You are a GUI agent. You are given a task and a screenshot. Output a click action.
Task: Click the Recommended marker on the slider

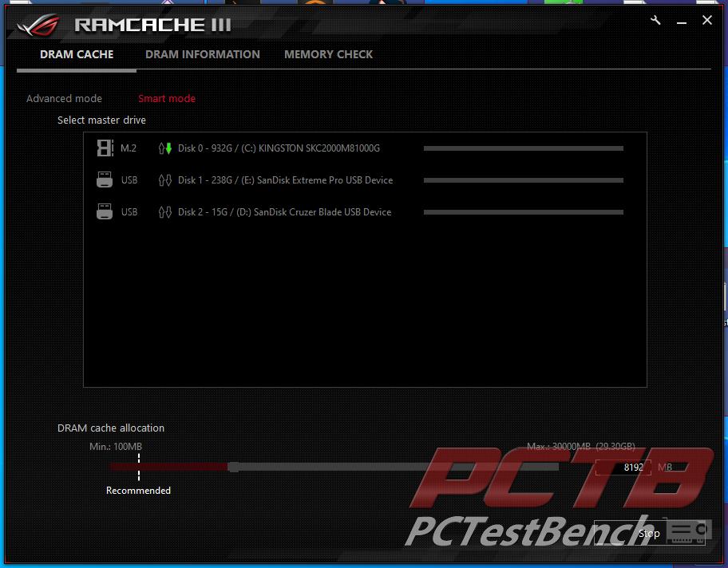(139, 467)
